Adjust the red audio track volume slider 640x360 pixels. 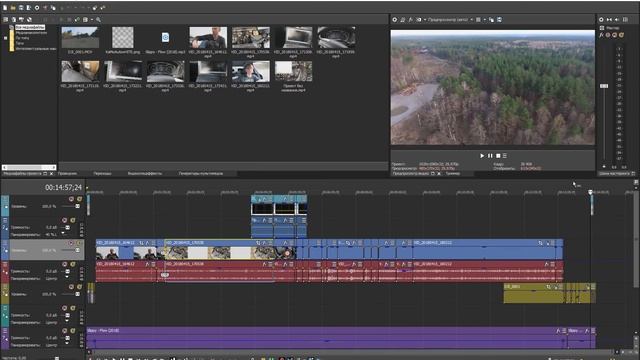[x=67, y=271]
